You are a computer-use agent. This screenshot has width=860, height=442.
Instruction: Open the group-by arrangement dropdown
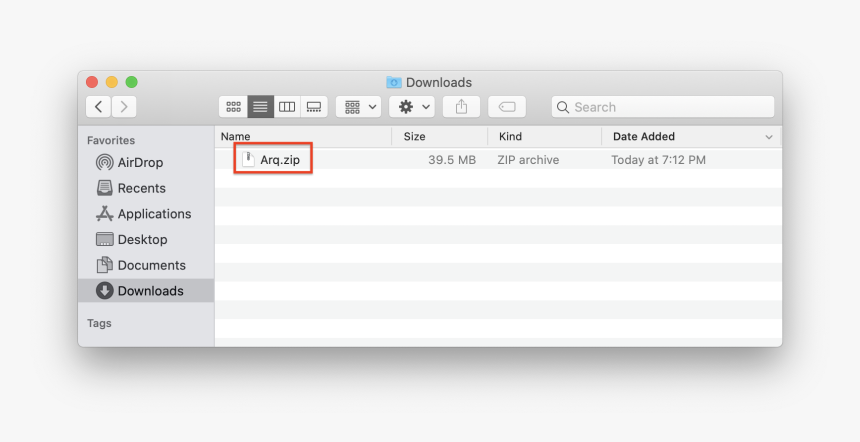point(360,107)
